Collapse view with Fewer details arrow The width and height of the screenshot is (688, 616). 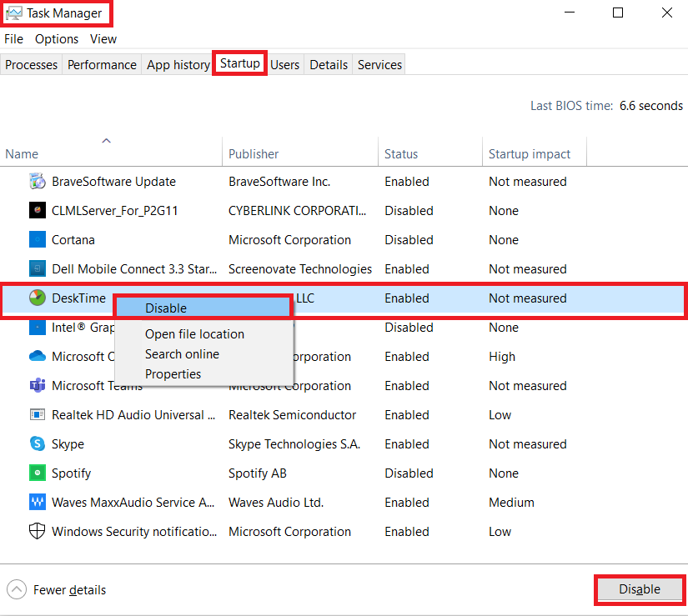pyautogui.click(x=17, y=589)
